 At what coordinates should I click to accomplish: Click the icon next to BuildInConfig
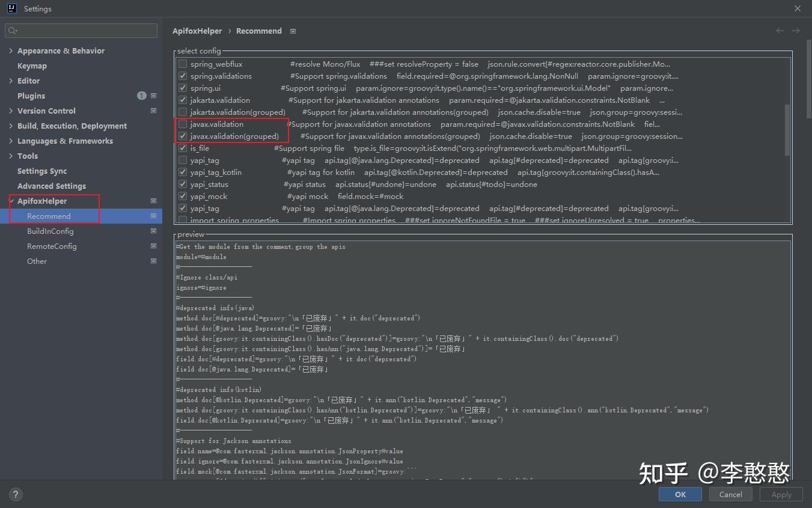point(153,231)
